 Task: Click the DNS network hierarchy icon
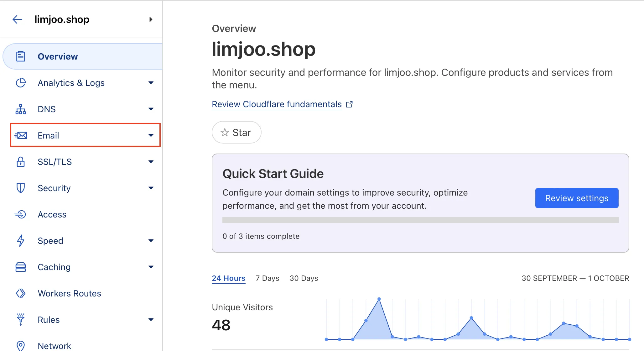click(21, 109)
